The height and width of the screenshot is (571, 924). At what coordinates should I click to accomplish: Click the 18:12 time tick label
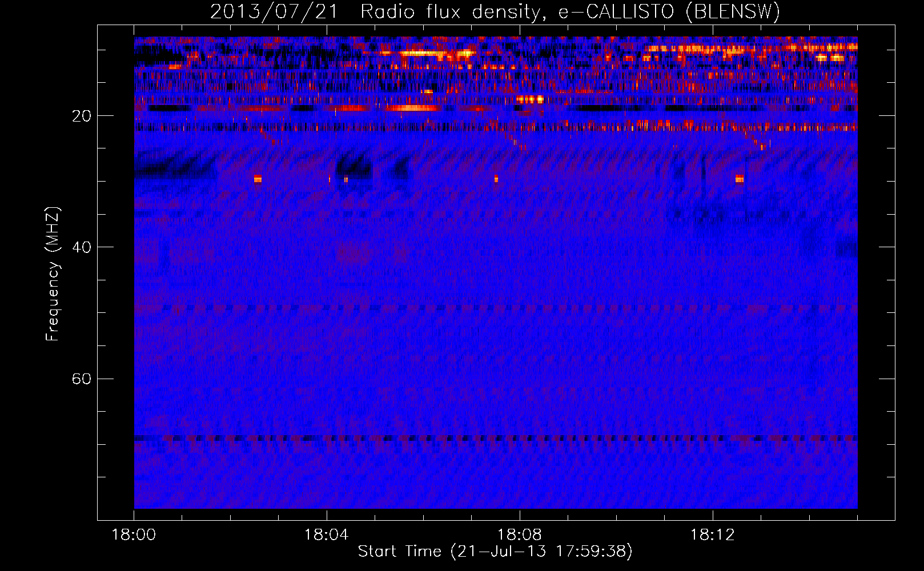coord(712,535)
